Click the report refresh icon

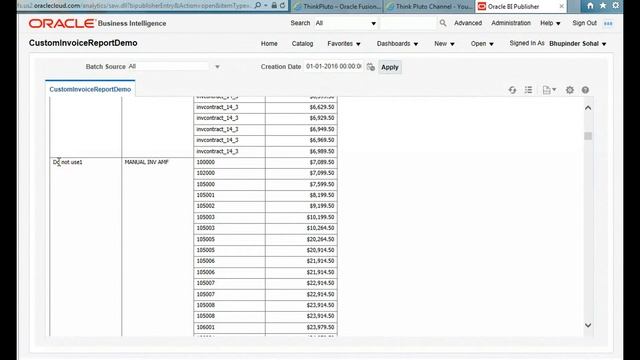pos(512,90)
